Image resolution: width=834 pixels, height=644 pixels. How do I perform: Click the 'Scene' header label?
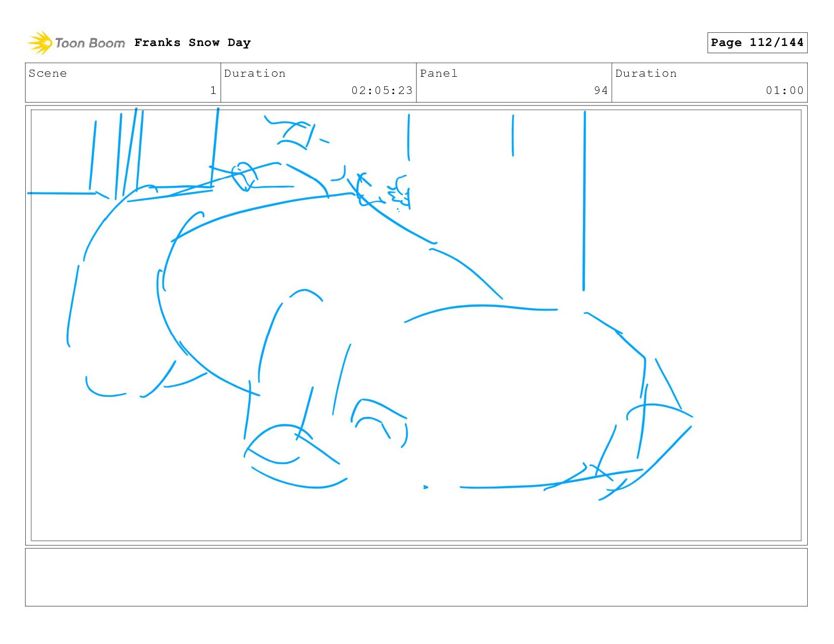[x=48, y=73]
